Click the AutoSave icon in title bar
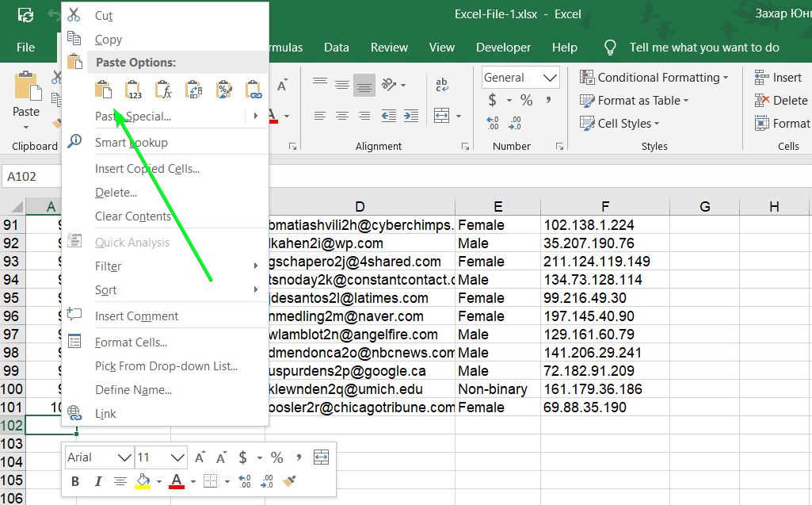 [x=26, y=15]
